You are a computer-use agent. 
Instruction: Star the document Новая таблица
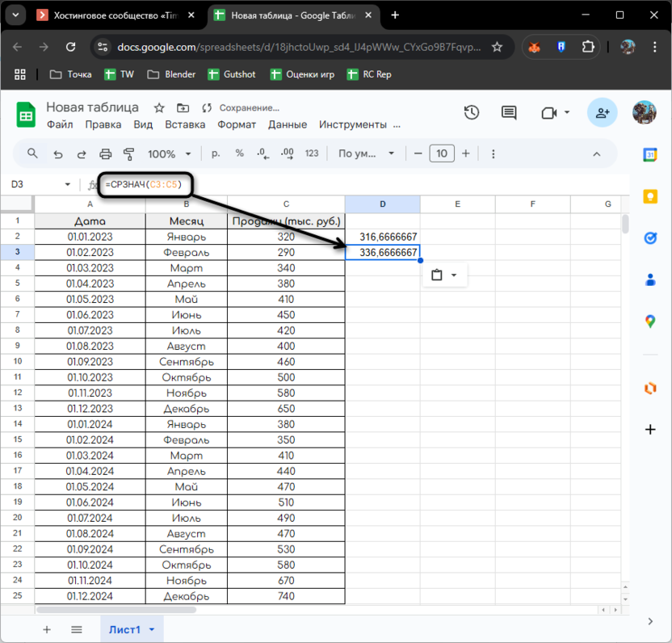[x=159, y=107]
